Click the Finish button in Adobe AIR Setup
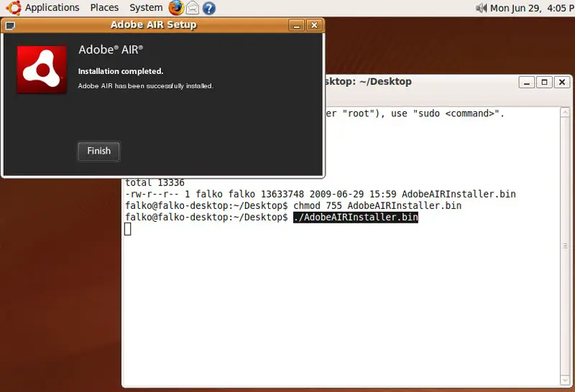575x392 pixels. (98, 151)
